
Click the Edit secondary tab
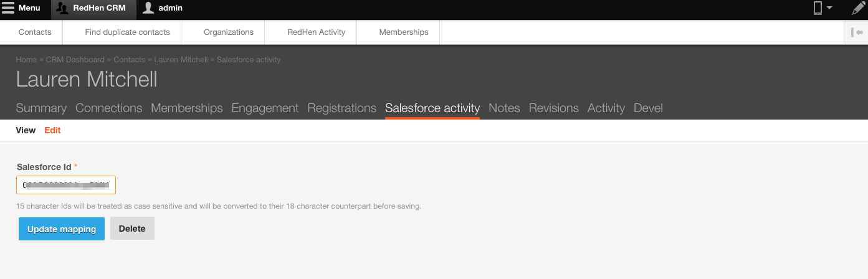tap(52, 130)
